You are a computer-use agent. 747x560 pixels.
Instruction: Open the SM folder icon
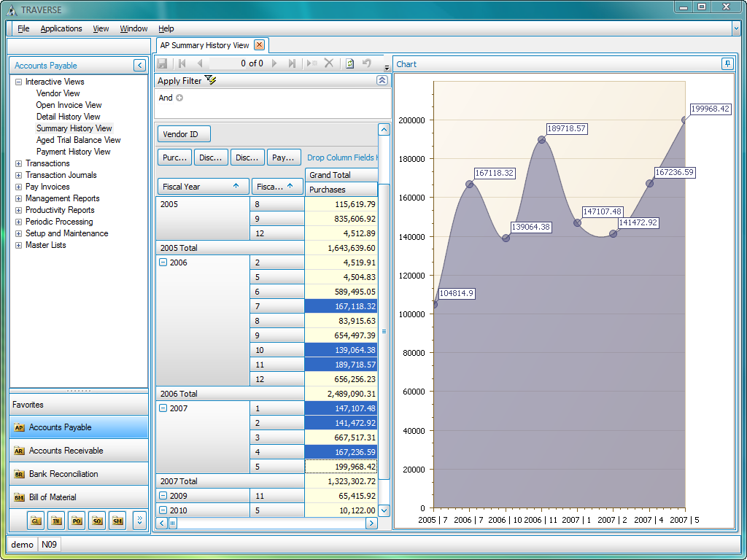117,521
